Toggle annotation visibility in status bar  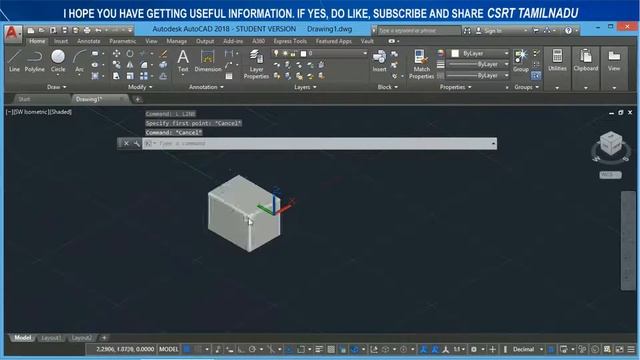(x=424, y=349)
